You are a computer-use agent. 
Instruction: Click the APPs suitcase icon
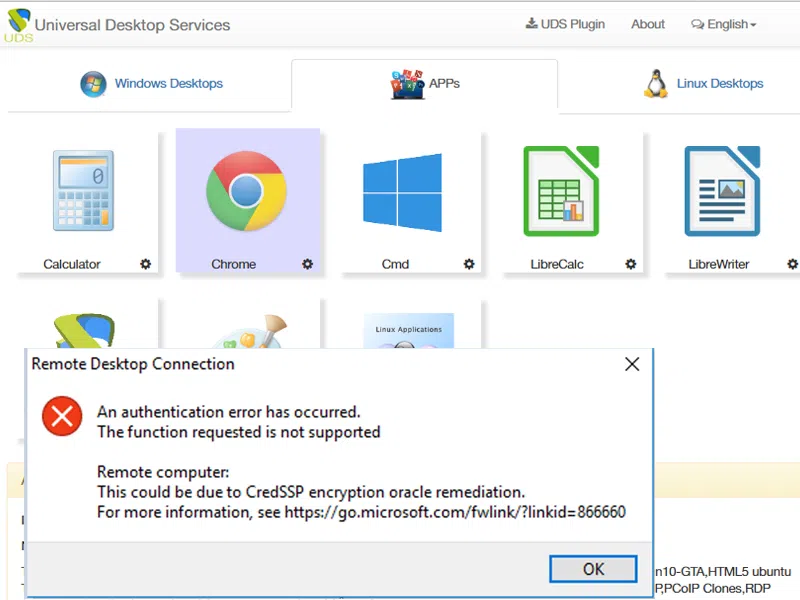coord(407,84)
